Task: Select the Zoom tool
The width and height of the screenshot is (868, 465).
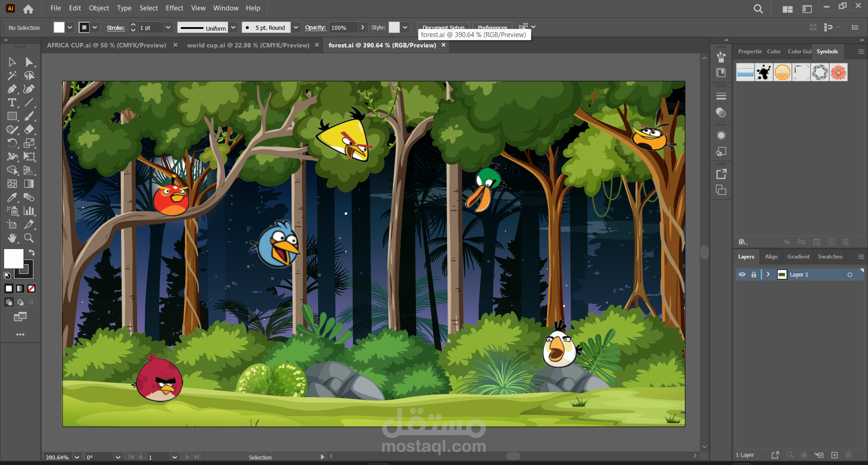Action: [29, 238]
